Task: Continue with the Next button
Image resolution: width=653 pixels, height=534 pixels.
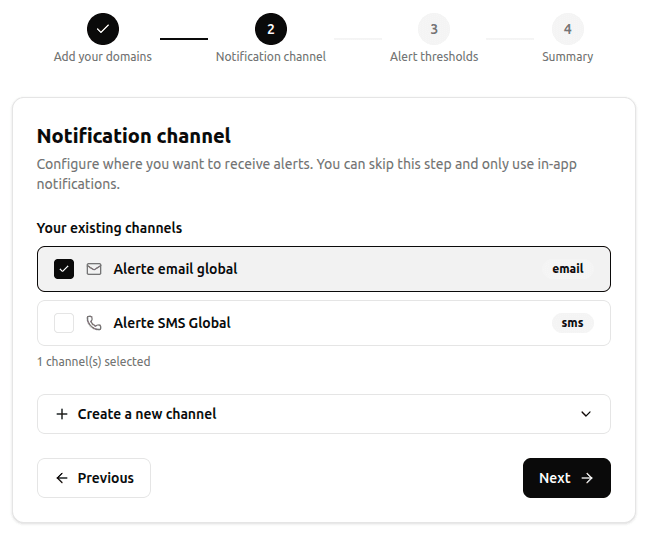Action: 567,478
